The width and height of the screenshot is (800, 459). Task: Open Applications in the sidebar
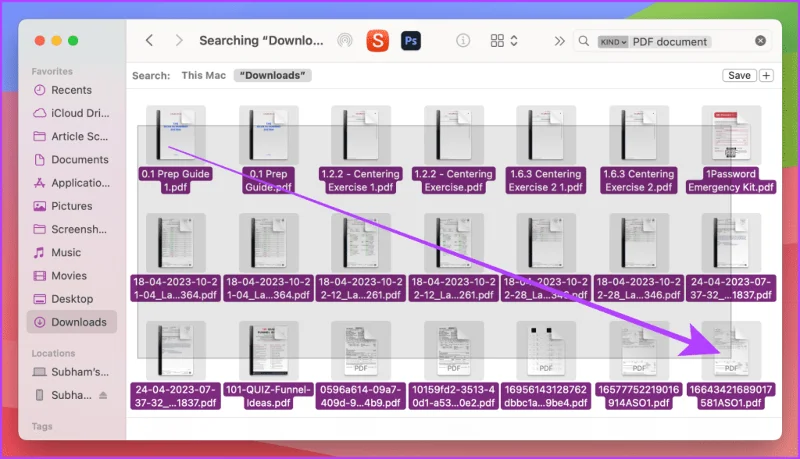(71, 183)
